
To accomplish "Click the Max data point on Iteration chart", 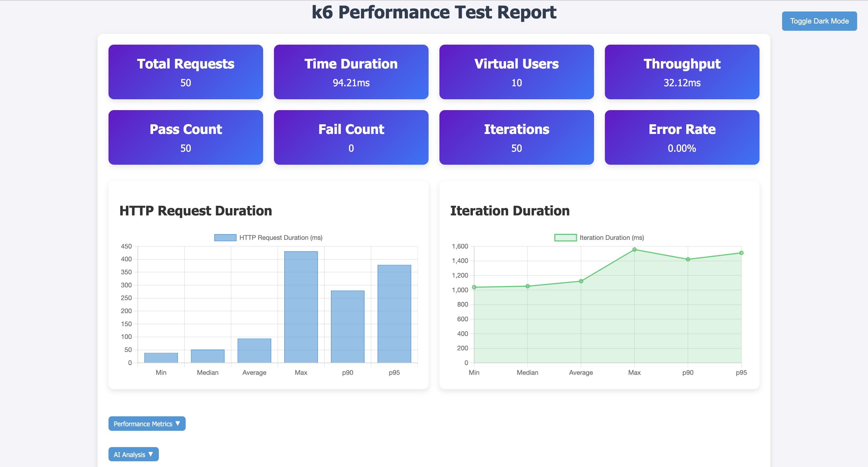I will point(634,249).
